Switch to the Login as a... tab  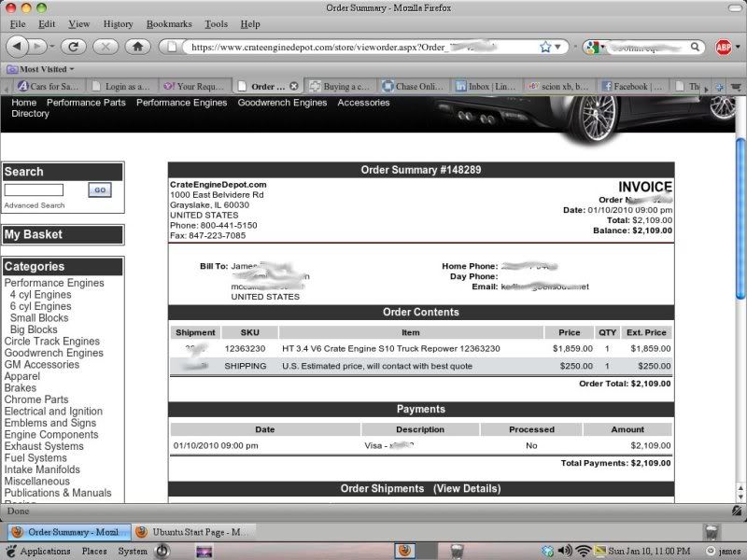coord(122,86)
